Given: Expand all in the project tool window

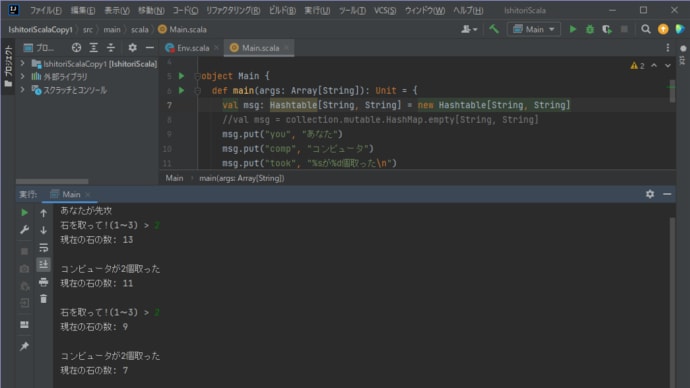Looking at the screenshot, I should click(93, 48).
